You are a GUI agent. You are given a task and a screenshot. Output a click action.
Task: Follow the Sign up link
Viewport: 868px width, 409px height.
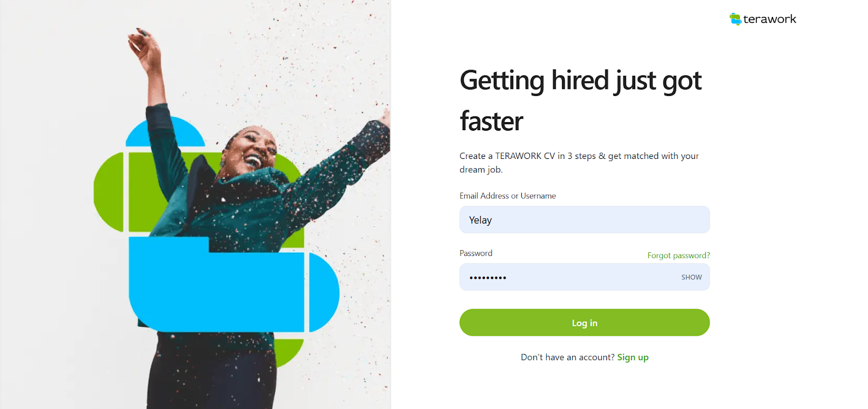coord(633,357)
